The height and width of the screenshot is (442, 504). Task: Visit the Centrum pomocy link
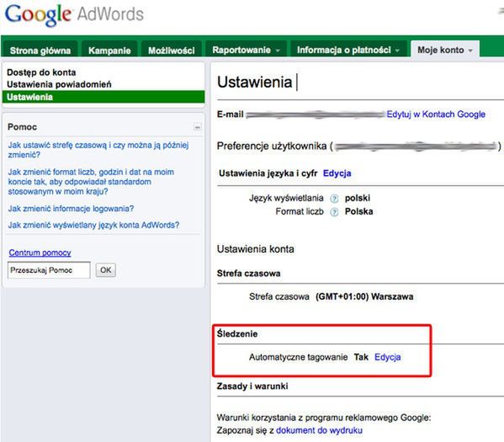[40, 253]
